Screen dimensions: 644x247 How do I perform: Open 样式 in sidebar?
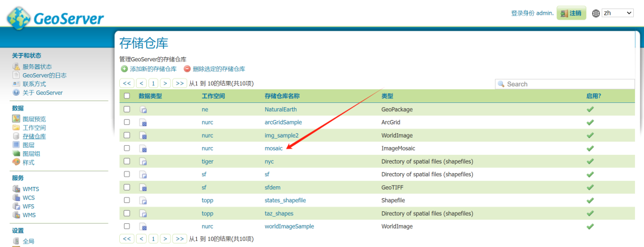(29, 162)
